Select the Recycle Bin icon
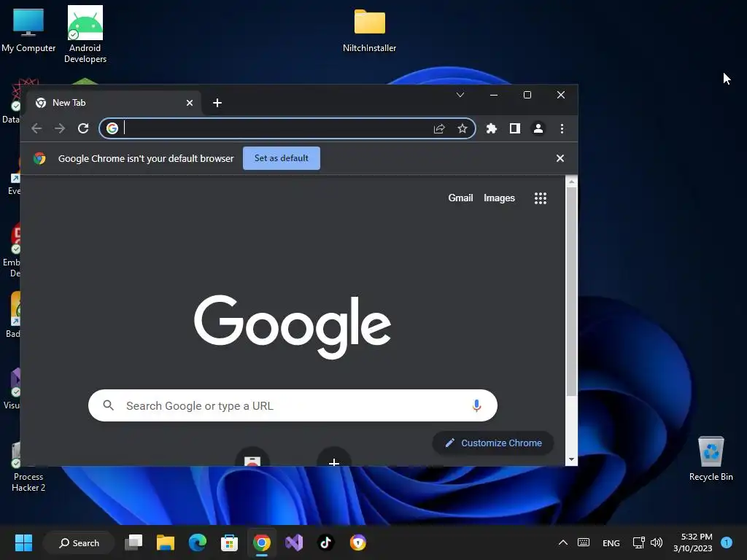 pos(711,459)
